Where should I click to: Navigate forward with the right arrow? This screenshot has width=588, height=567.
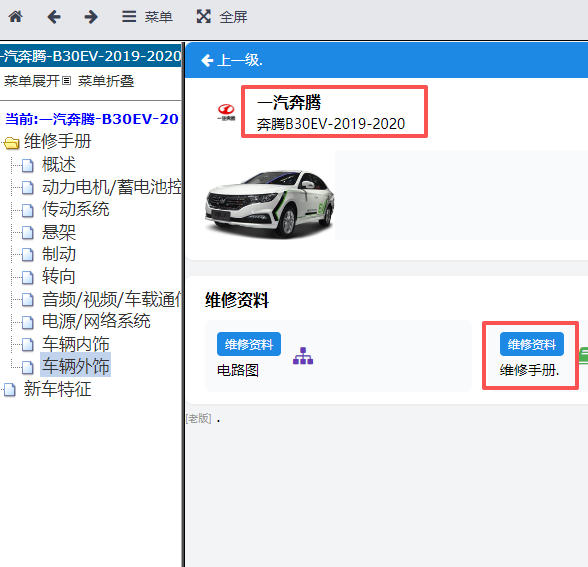pos(91,17)
